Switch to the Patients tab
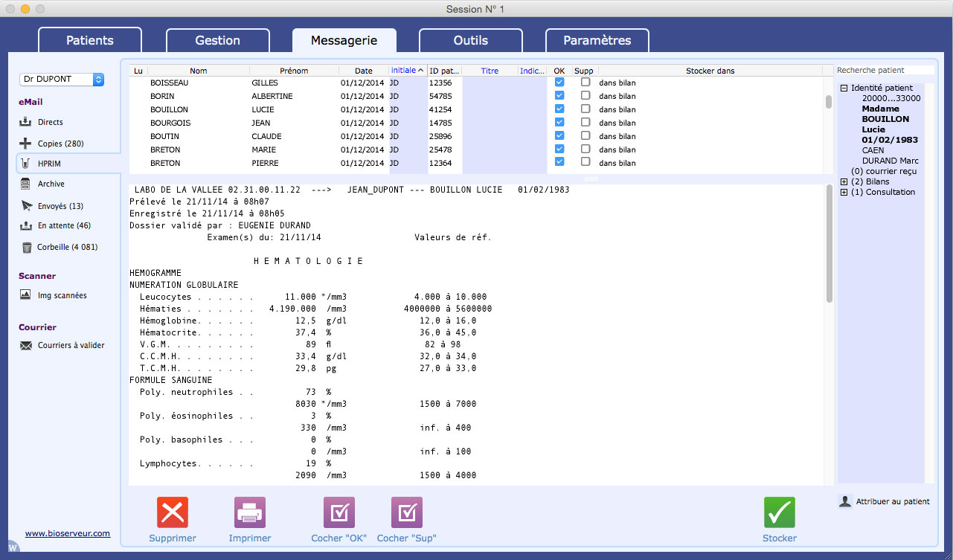The height and width of the screenshot is (560, 953). pyautogui.click(x=90, y=40)
